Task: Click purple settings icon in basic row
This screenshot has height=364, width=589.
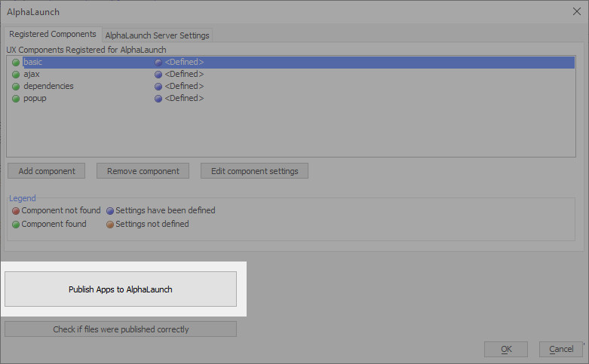Action: coord(158,63)
